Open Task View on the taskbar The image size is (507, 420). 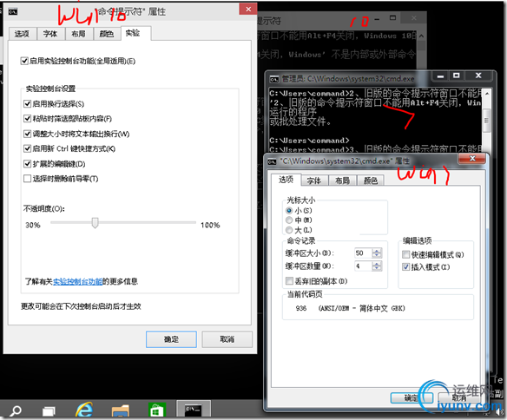pyautogui.click(x=49, y=411)
